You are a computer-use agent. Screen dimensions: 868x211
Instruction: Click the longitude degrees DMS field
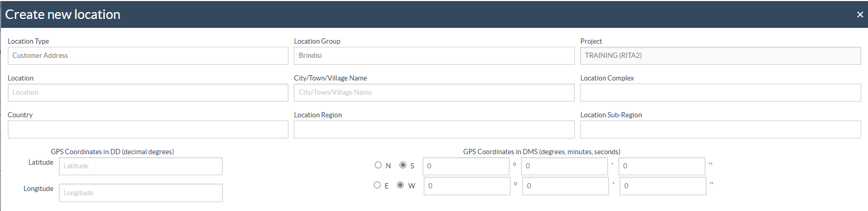(x=467, y=186)
